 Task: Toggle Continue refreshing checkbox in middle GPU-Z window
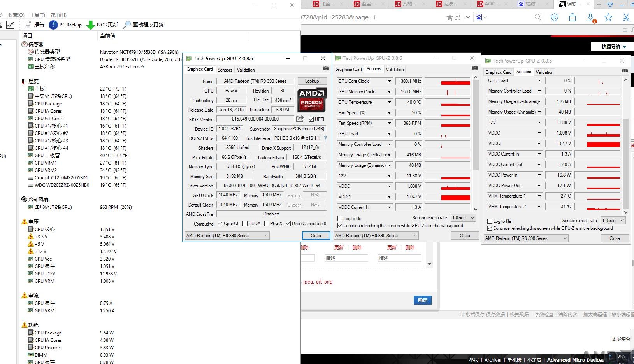pos(340,226)
